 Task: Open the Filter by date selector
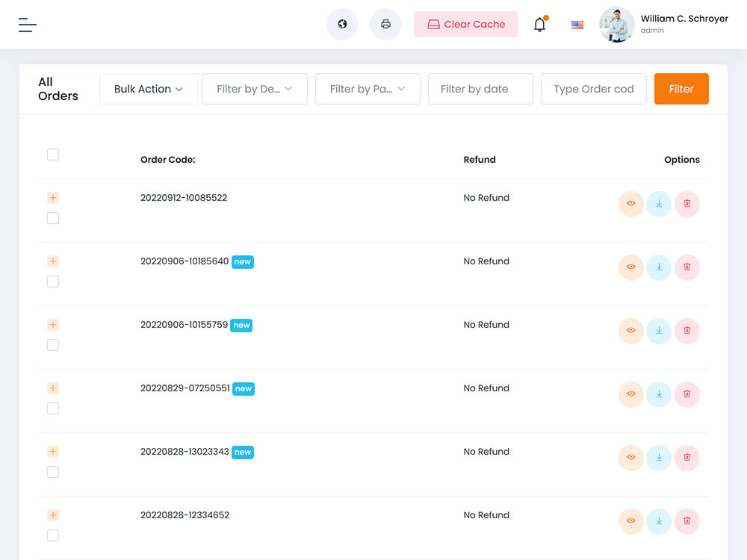[x=480, y=89]
